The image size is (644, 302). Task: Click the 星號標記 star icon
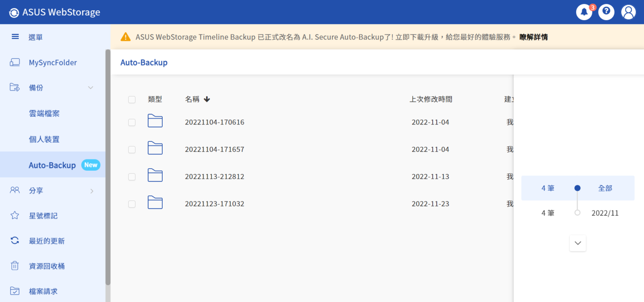[x=15, y=216]
